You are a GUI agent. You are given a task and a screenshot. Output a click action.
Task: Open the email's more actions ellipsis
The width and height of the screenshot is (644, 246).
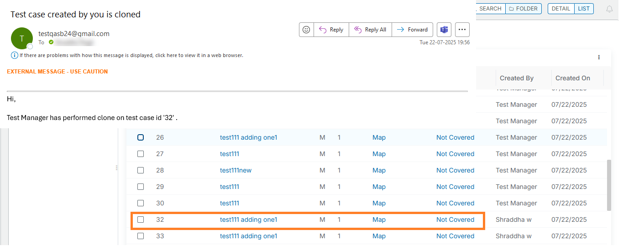click(x=462, y=30)
